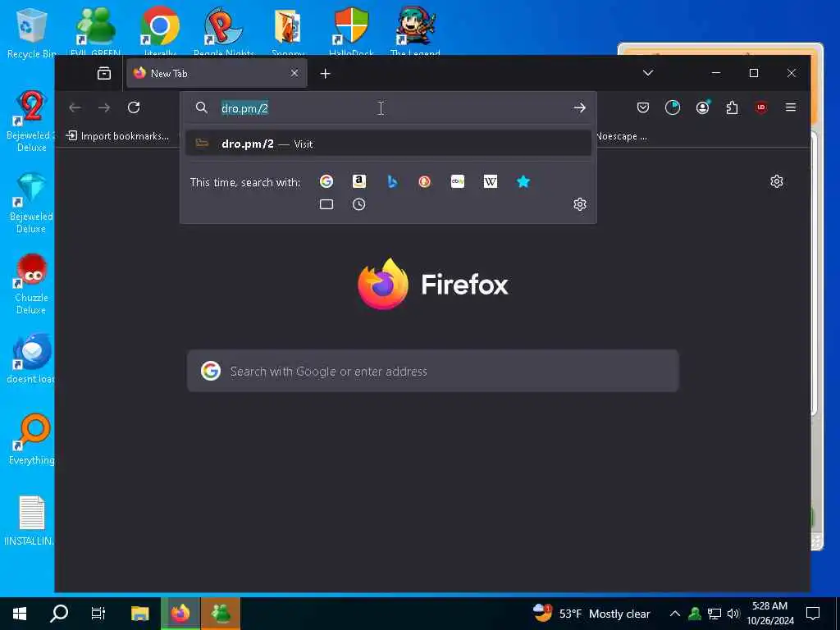Viewport: 840px width, 630px height.
Task: Open the weather 53°F Mostly clear widget
Action: tap(591, 614)
